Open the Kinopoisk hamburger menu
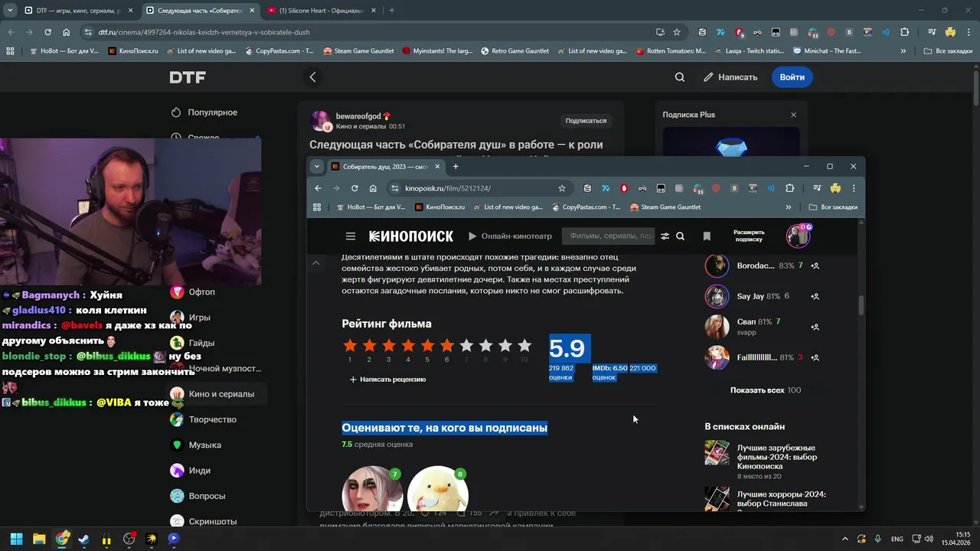The height and width of the screenshot is (551, 980). (350, 236)
